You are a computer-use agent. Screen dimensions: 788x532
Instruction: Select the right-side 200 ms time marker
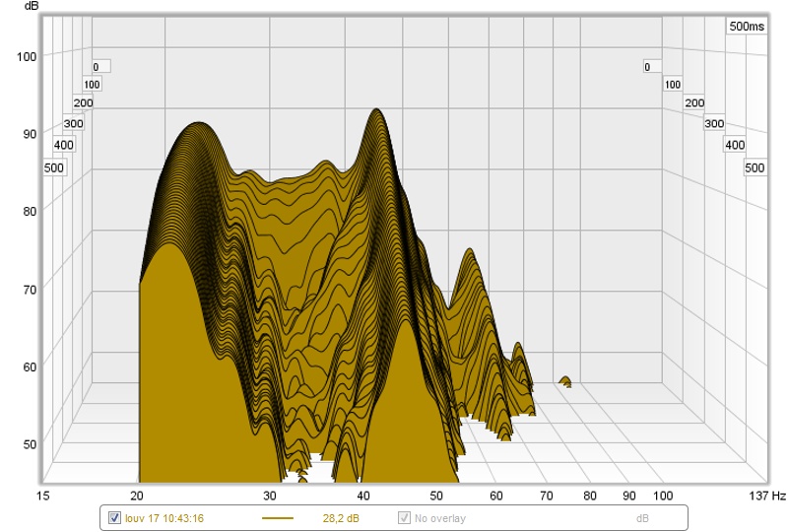pos(694,103)
